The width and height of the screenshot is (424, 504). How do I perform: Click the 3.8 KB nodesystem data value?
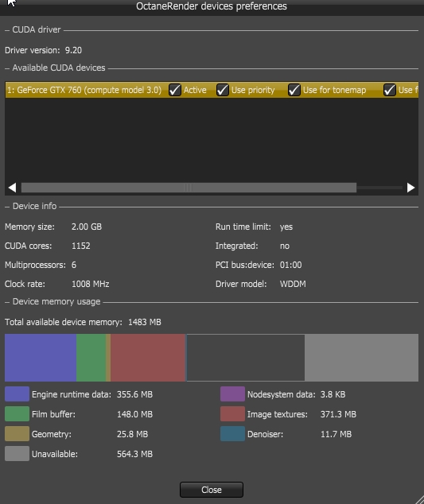(x=333, y=394)
